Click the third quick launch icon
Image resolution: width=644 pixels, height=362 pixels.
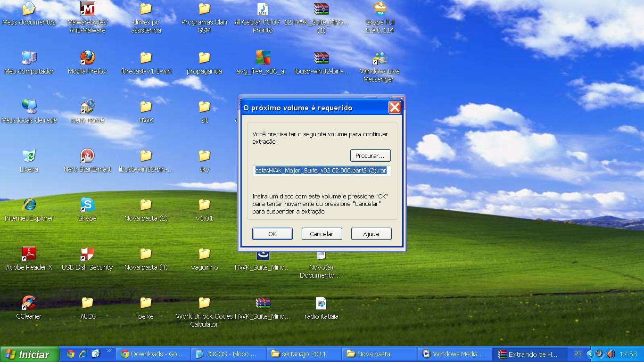pyautogui.click(x=96, y=354)
